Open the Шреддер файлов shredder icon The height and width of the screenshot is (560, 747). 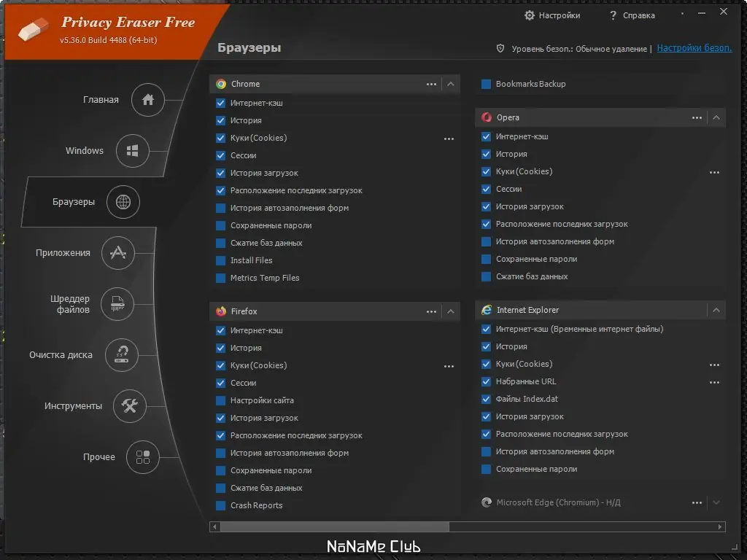pos(118,304)
